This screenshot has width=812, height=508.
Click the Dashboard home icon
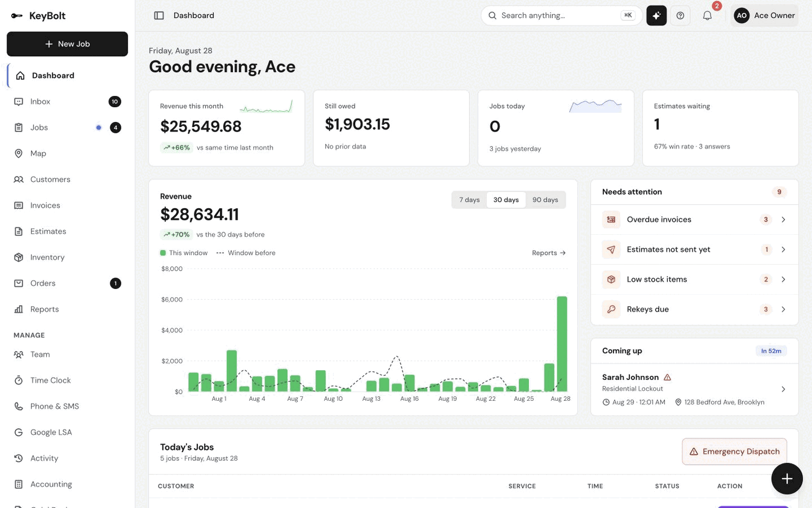coord(20,76)
